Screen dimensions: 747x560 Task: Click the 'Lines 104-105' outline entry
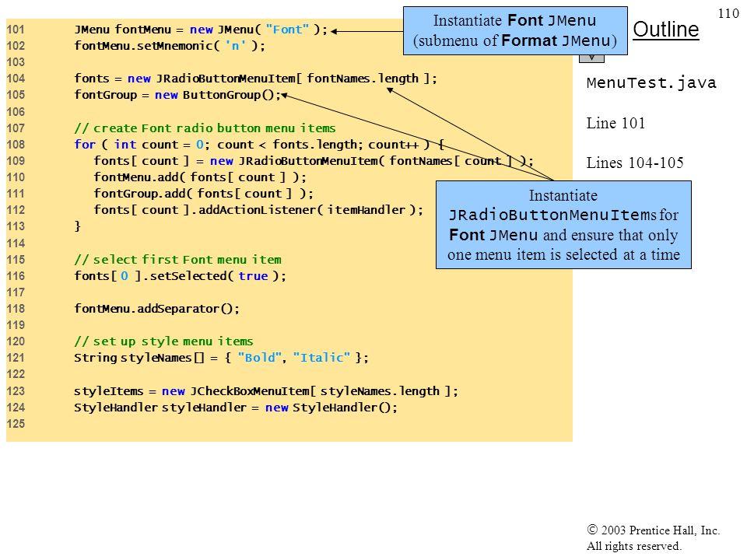point(635,163)
